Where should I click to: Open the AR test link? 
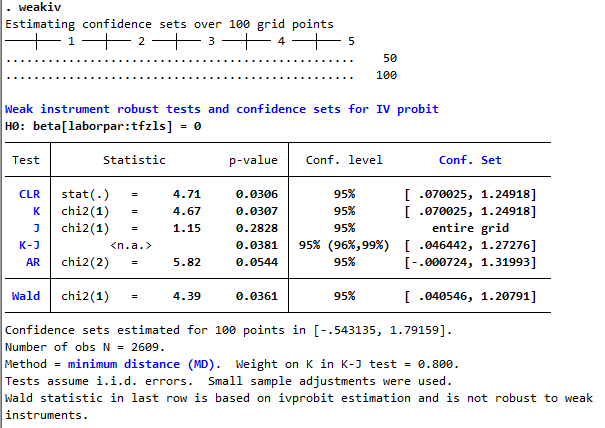33,262
